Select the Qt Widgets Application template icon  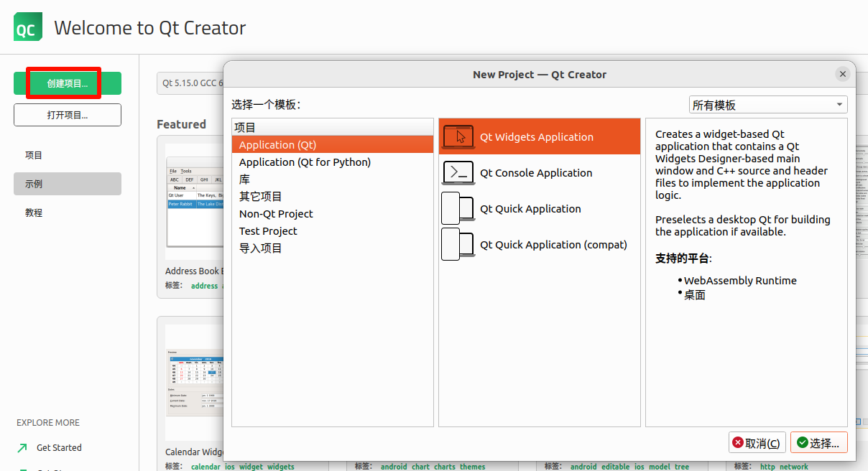pyautogui.click(x=458, y=136)
